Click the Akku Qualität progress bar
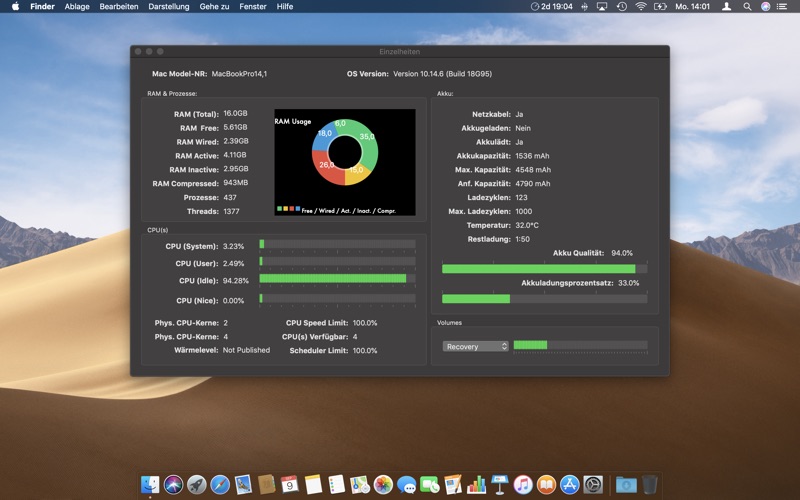This screenshot has width=800, height=500. (x=544, y=269)
